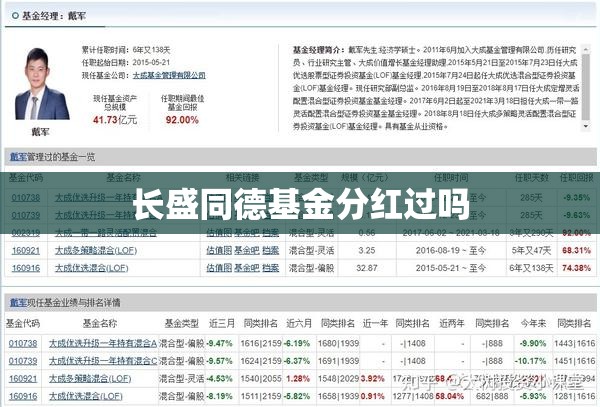The image size is (600, 407).
Task: Click the portrait photo of manager 戴军
Action: tap(42, 84)
